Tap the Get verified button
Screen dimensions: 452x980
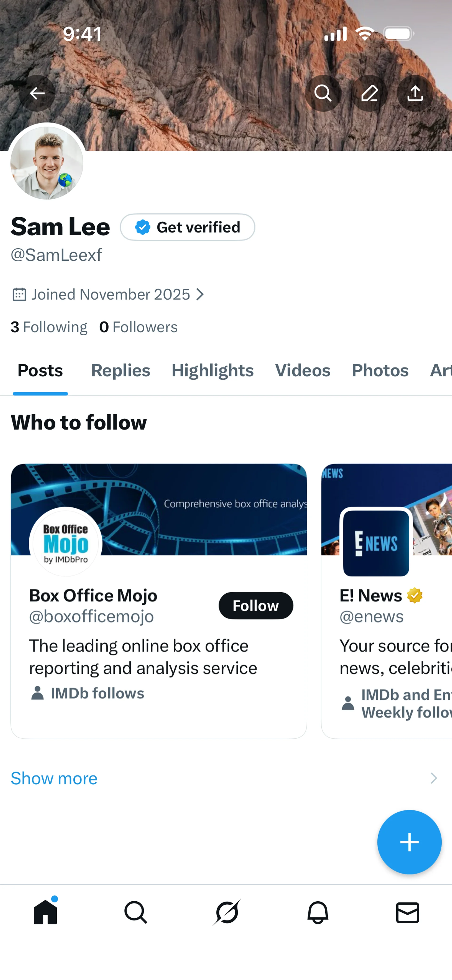coord(188,227)
